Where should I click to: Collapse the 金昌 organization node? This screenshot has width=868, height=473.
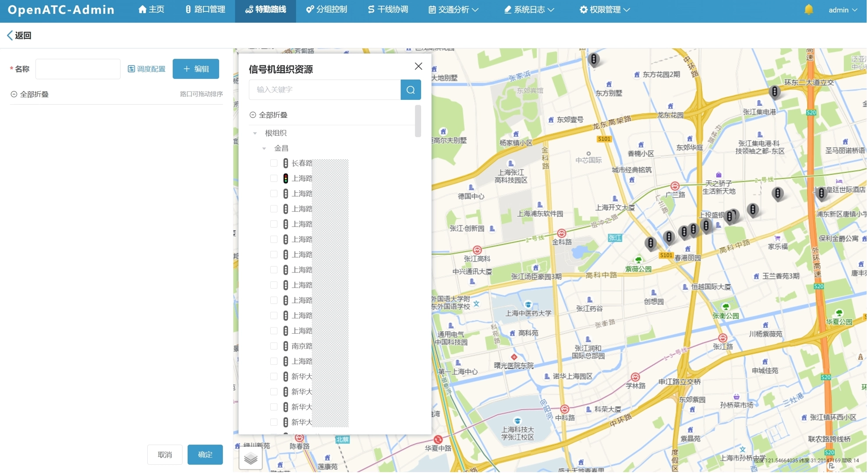pyautogui.click(x=264, y=148)
